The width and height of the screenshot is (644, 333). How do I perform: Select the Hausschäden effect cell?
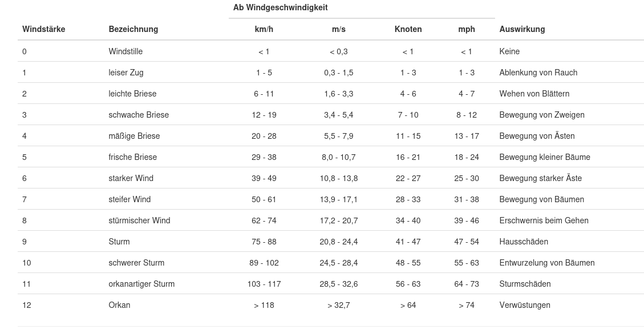524,242
